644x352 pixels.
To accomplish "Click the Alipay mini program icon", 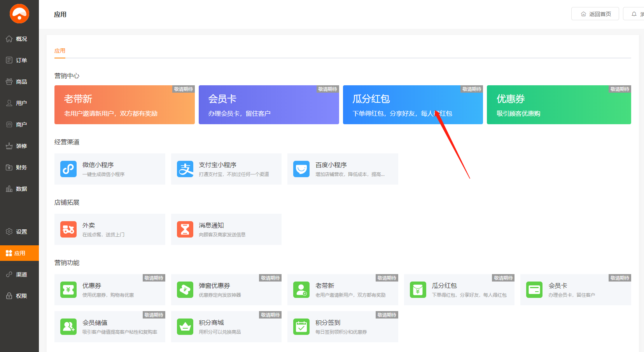I will 185,169.
